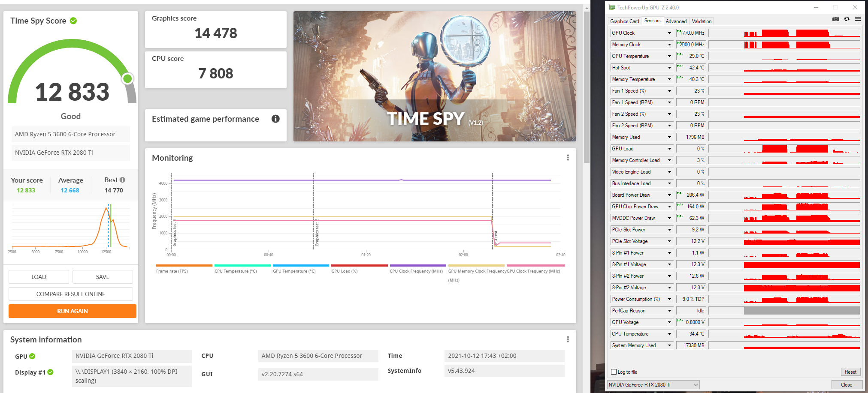Screen dimensions: 868x393
Task: Click the GPU-Z refresh icon
Action: click(847, 19)
